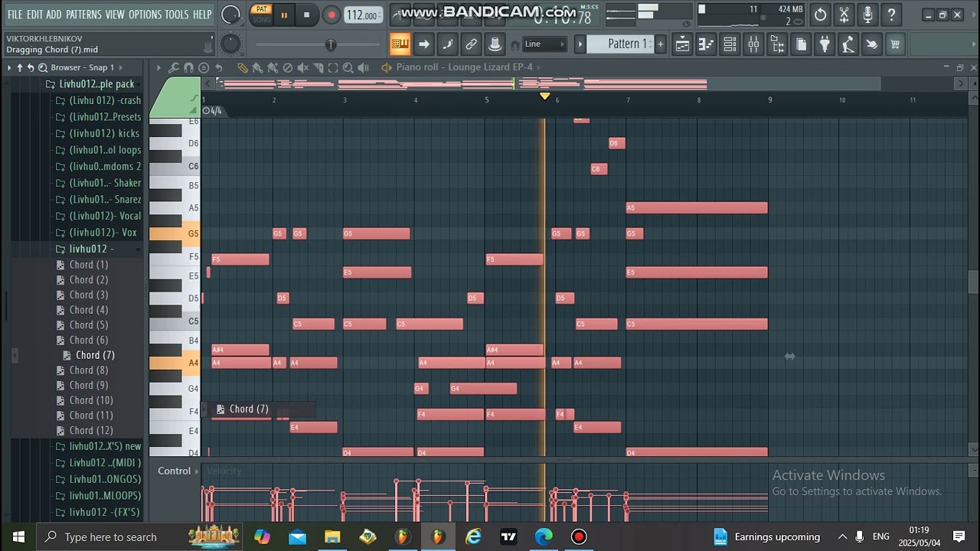Open the PATTERNS menu
Image resolution: width=980 pixels, height=551 pixels.
point(83,15)
